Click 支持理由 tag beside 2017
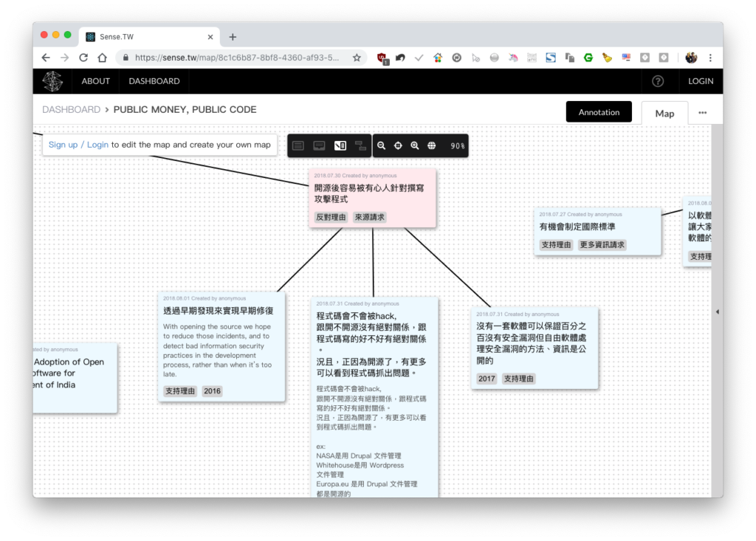This screenshot has width=756, height=541. click(x=519, y=379)
